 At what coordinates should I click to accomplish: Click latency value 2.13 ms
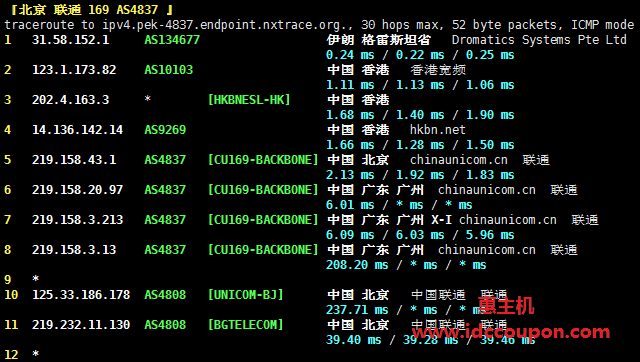click(x=350, y=175)
